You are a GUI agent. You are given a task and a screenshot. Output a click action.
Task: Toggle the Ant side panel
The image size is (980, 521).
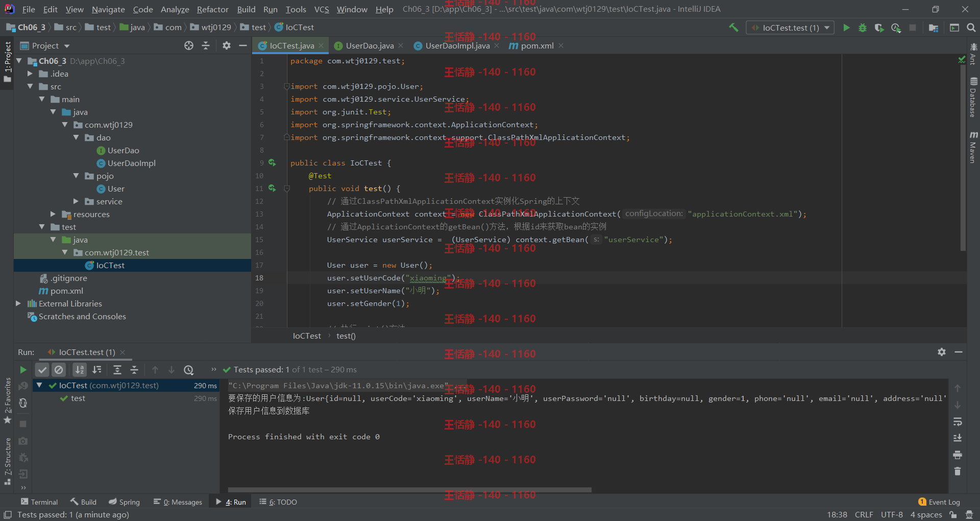point(973,54)
